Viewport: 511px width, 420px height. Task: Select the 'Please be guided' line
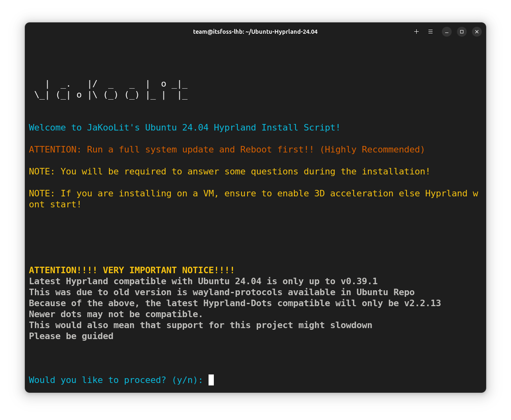[x=71, y=336]
